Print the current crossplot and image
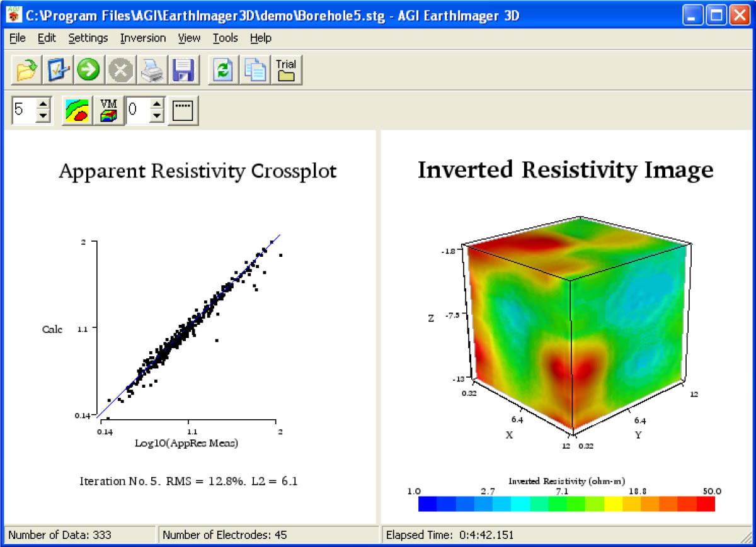756x547 pixels. [x=152, y=70]
